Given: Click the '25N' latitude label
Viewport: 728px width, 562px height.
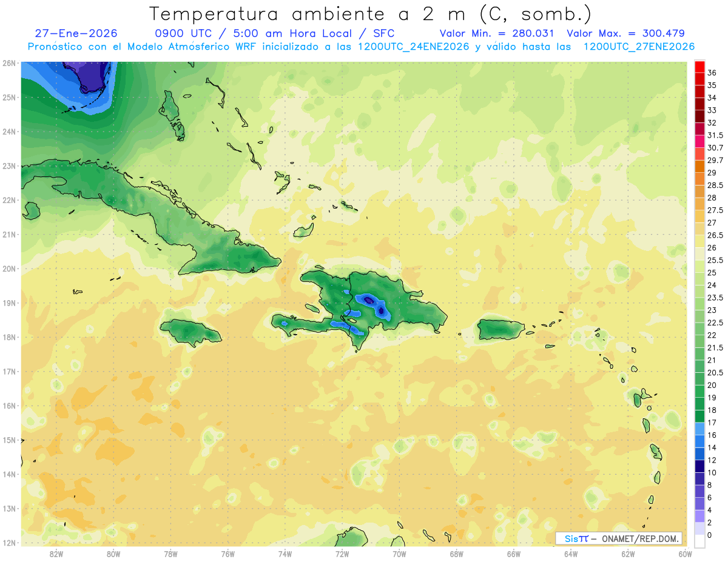Looking at the screenshot, I should pos(8,97).
